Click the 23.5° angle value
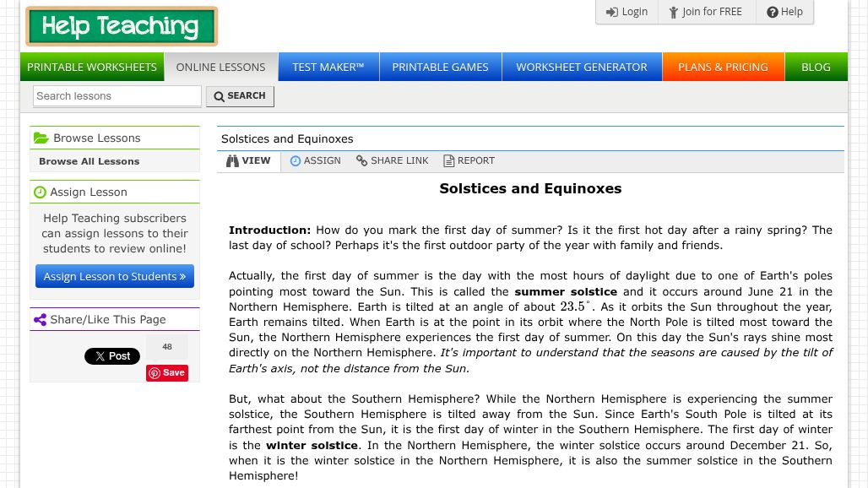Viewport: 868px width, 488px height. 575,307
